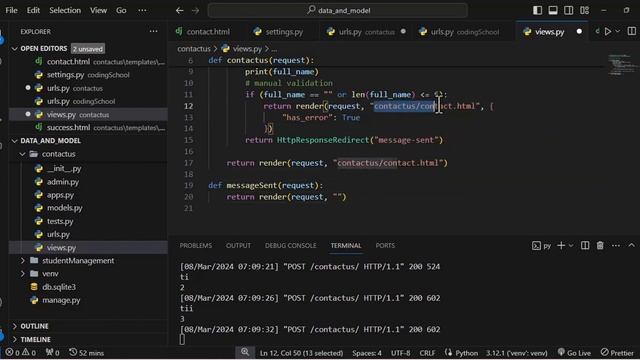Change indentation via Spaces: 4

367,353
